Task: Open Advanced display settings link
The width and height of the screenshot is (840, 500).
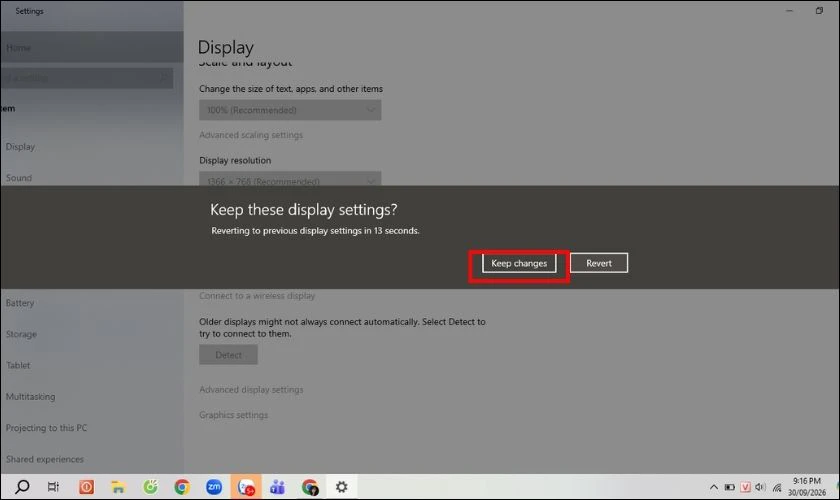Action: pos(251,390)
